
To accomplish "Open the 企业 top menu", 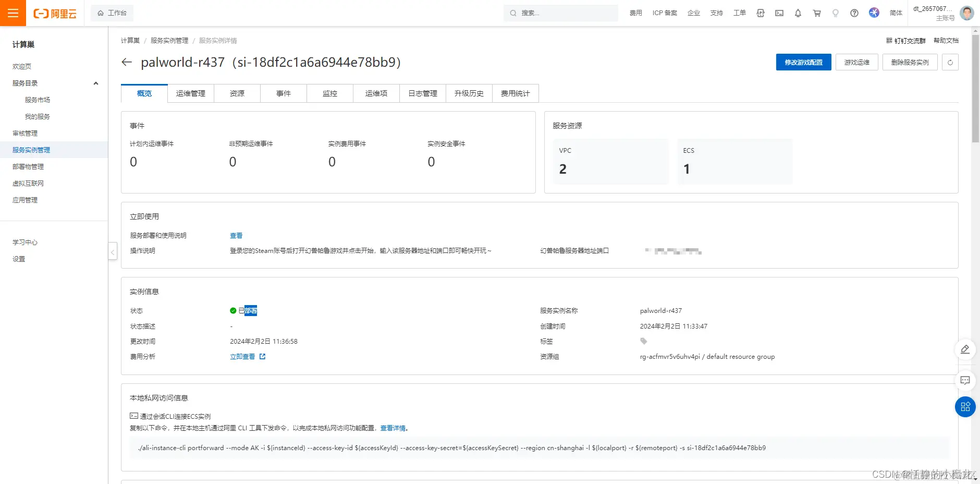I will (x=694, y=13).
